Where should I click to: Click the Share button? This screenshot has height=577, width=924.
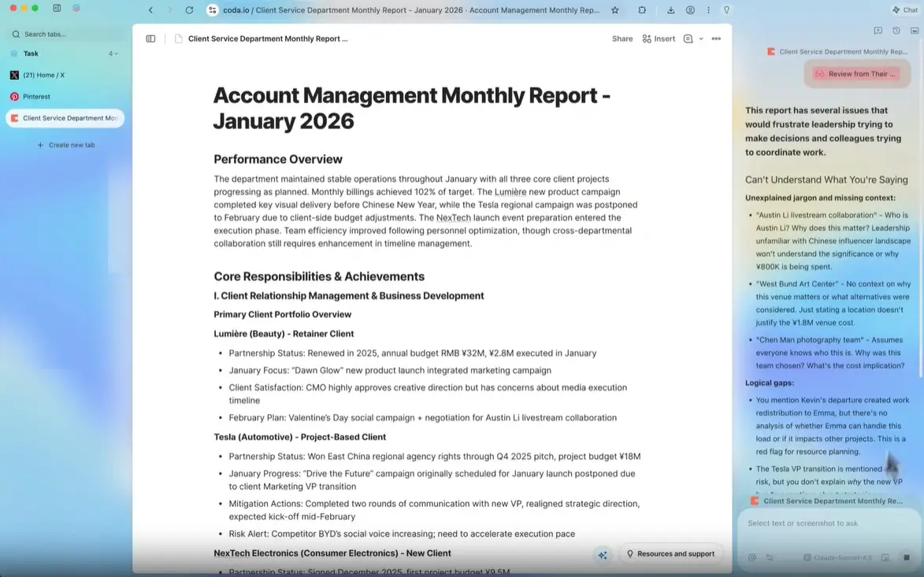pos(622,39)
